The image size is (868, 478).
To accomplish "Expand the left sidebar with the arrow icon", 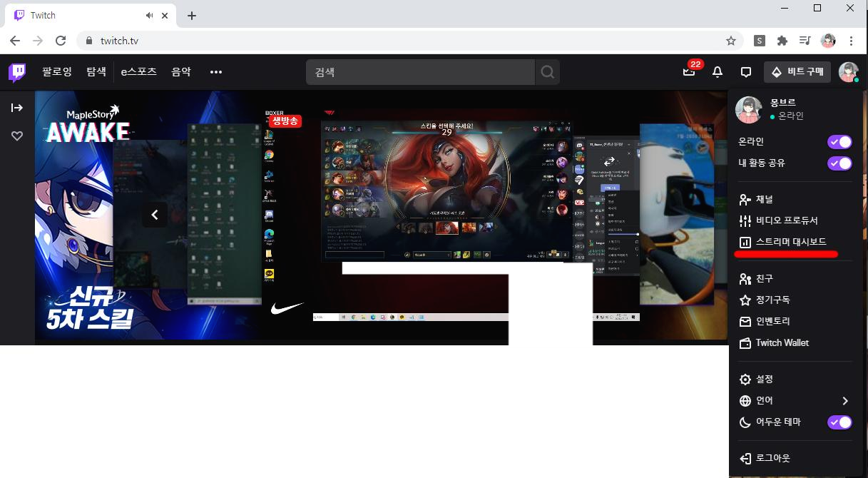I will 17,108.
